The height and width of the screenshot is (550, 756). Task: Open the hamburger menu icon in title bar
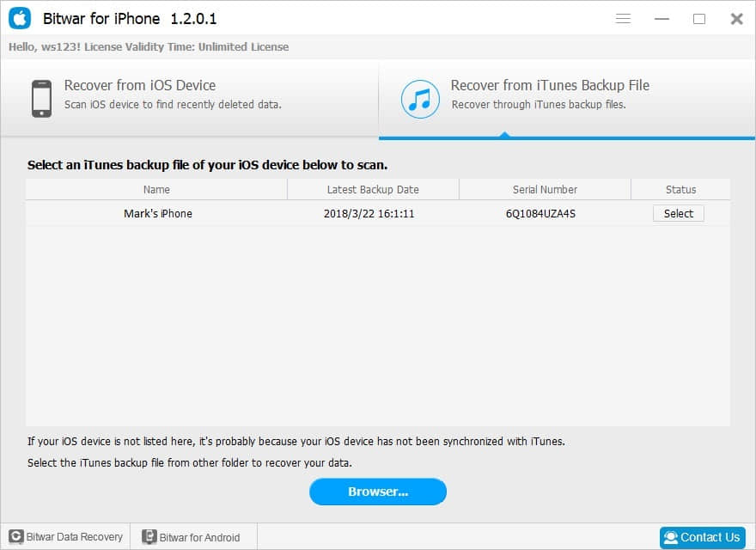(x=623, y=18)
